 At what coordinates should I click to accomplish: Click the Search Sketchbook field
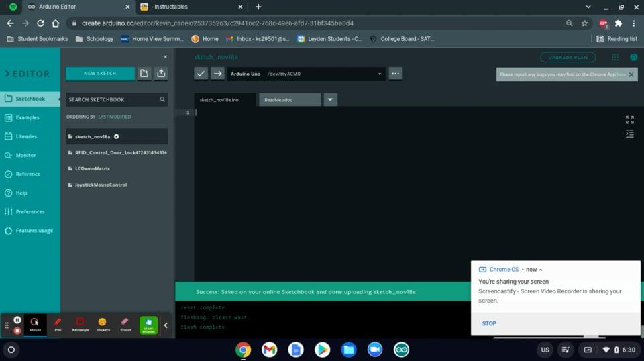pyautogui.click(x=117, y=99)
